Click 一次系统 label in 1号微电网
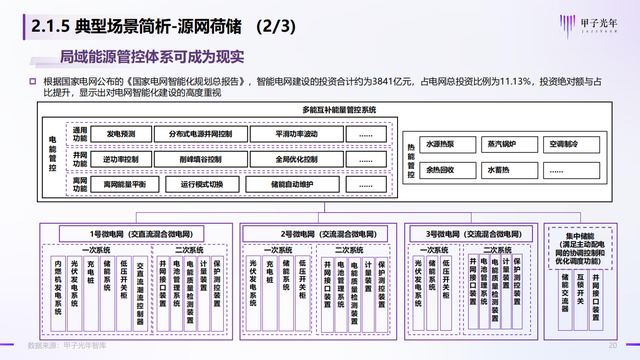The height and width of the screenshot is (360, 640). click(x=96, y=250)
